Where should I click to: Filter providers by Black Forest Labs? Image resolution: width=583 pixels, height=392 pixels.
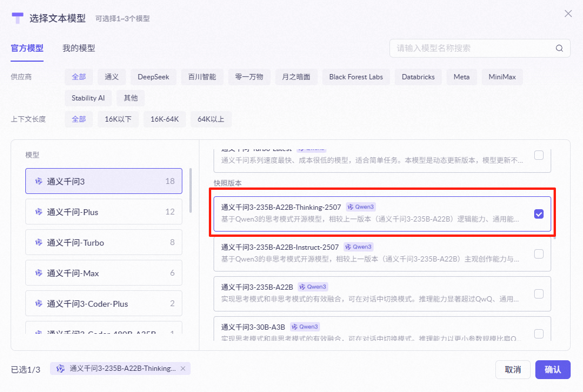356,77
